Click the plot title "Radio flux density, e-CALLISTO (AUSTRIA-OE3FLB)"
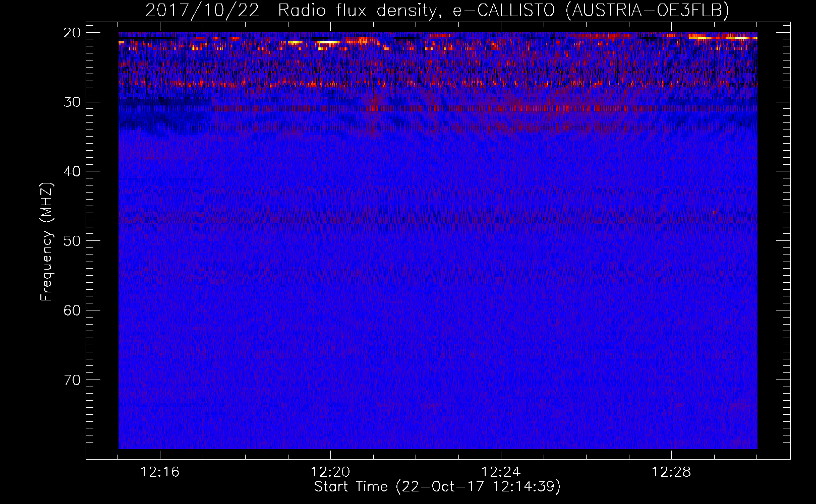 [503, 10]
